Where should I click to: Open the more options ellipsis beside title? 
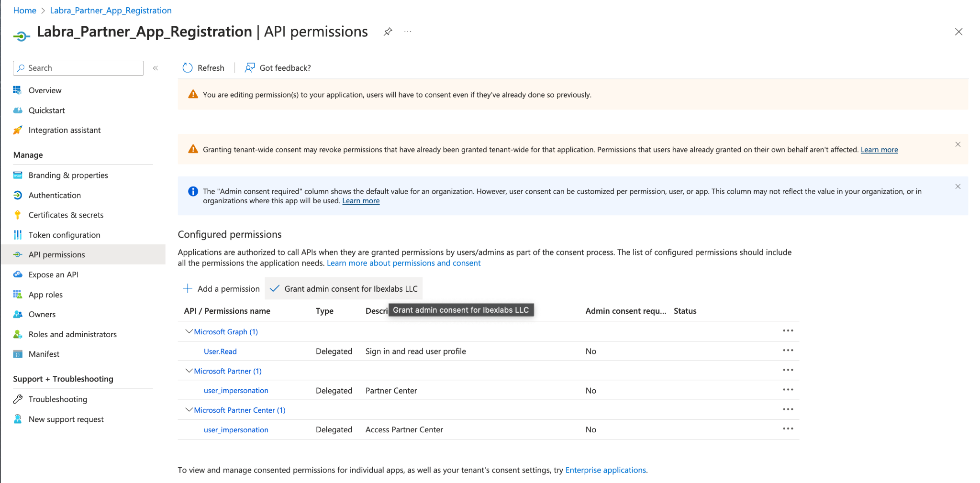(408, 32)
